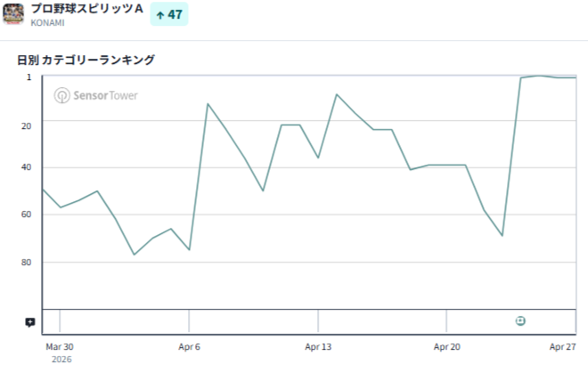588x372 pixels.
Task: Open the プロ野球スピリッツA app icon
Action: click(x=13, y=14)
